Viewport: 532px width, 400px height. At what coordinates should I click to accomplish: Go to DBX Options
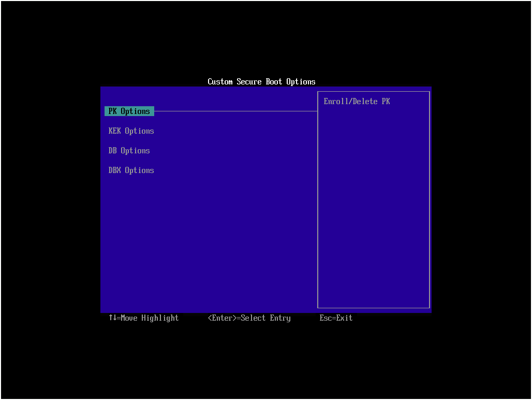[x=131, y=170]
